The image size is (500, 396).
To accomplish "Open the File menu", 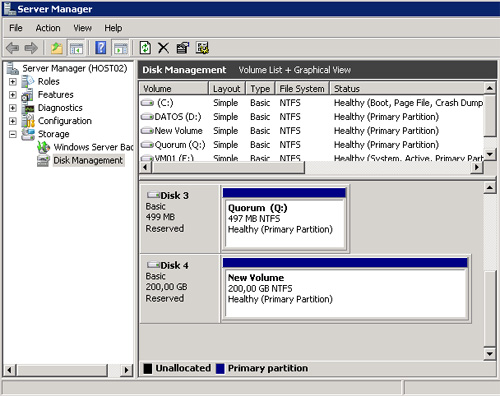I will pos(16,28).
